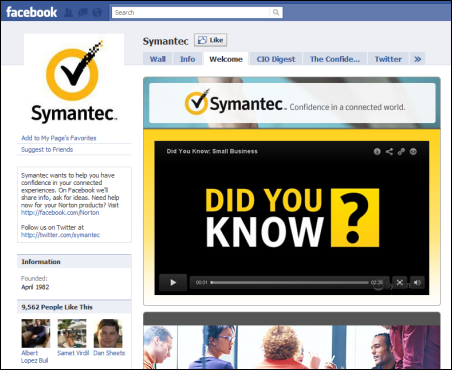
Task: Expand more tabs with double chevron
Action: pos(417,59)
